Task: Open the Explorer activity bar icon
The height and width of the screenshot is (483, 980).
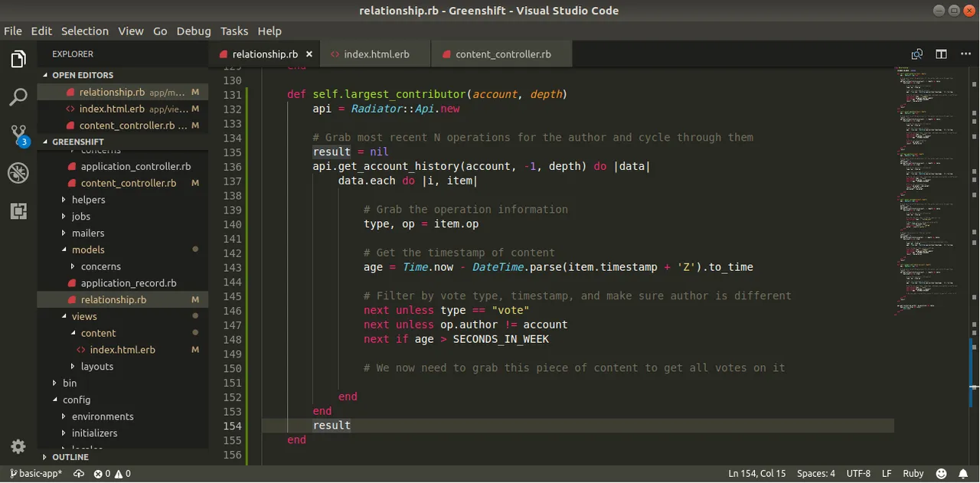Action: click(18, 60)
